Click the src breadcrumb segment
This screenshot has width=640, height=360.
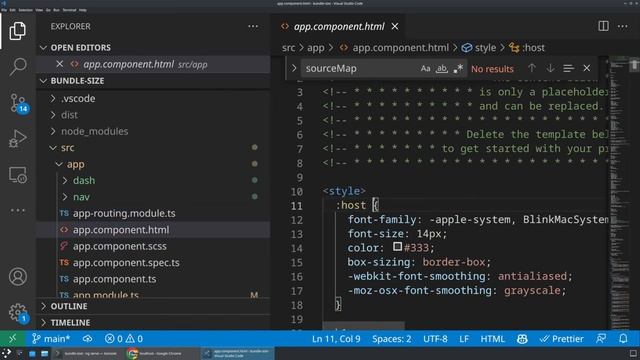tap(288, 48)
